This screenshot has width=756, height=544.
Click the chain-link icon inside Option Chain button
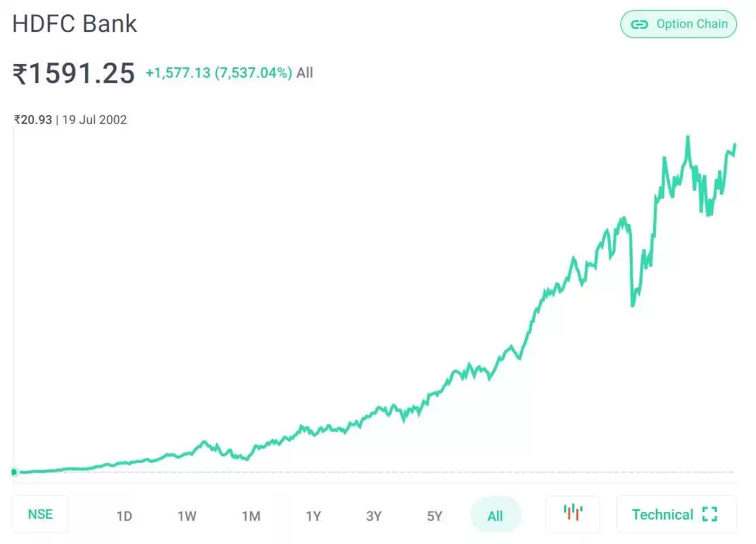(639, 24)
